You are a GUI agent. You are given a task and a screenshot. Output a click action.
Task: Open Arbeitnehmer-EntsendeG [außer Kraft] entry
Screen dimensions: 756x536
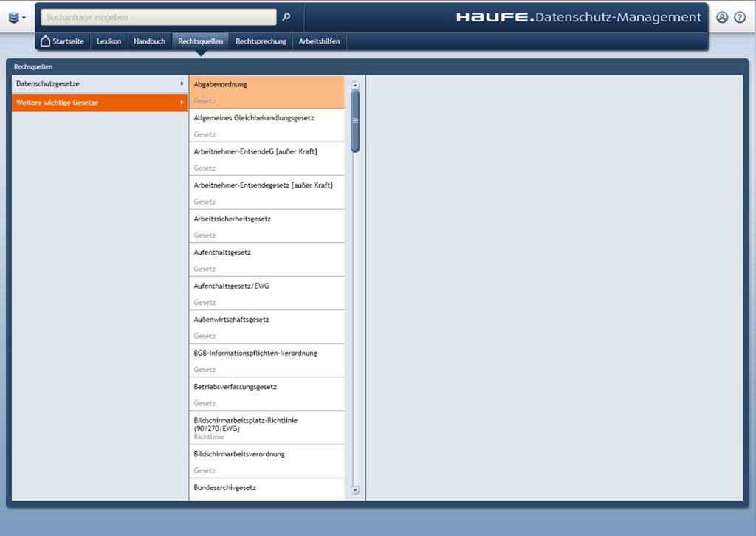point(267,159)
